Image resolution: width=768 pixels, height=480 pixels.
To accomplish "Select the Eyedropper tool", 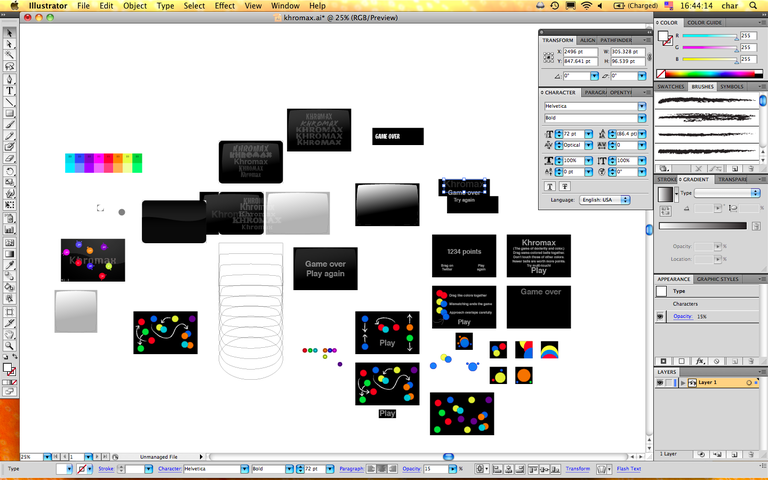I will 9,265.
